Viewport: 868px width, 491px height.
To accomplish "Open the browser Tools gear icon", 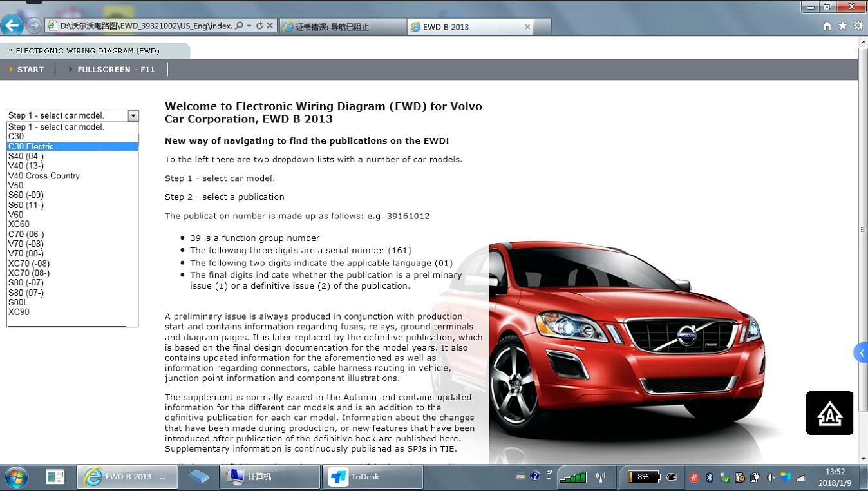I will click(x=858, y=26).
